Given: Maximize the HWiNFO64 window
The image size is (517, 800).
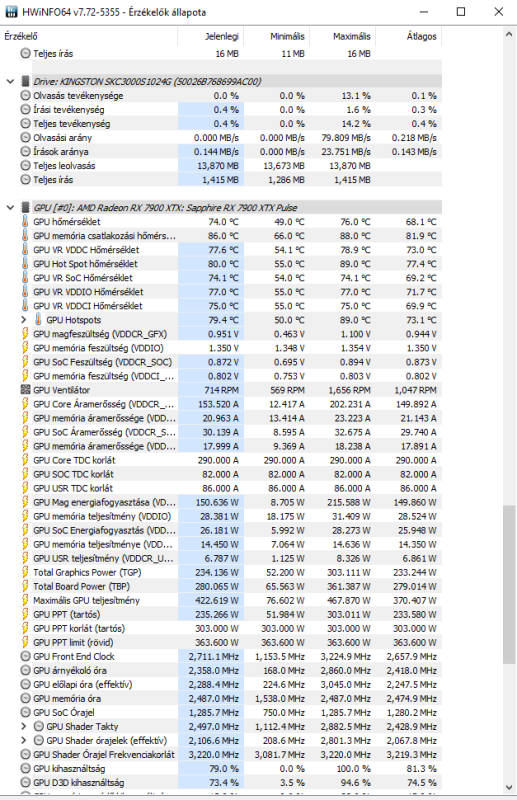Looking at the screenshot, I should point(460,11).
